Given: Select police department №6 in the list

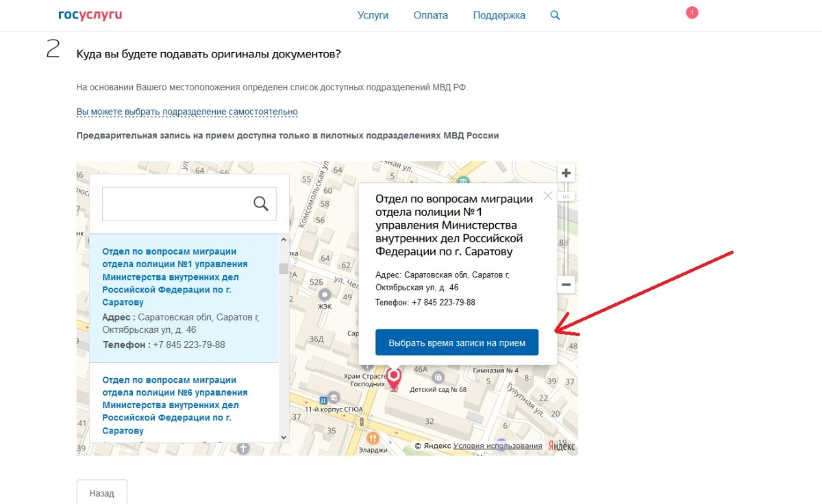Looking at the screenshot, I should (175, 405).
